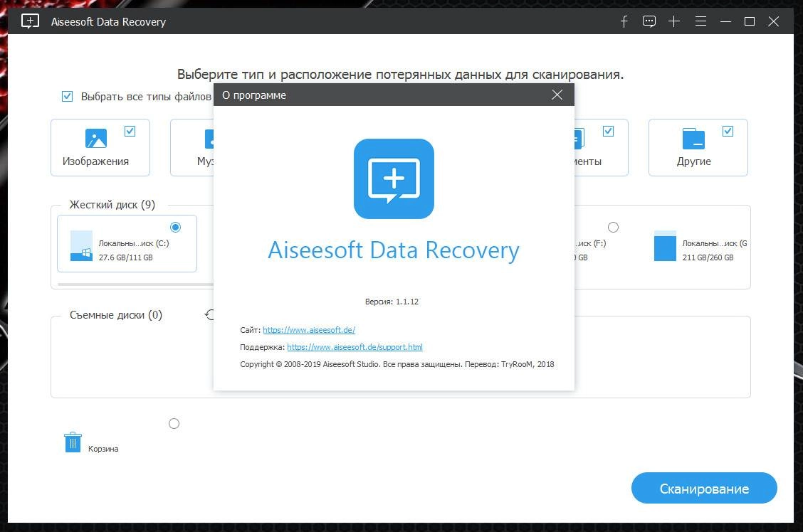Click the '27.6 GB/111 GB' disk size text
The width and height of the screenshot is (803, 532).
[125, 257]
